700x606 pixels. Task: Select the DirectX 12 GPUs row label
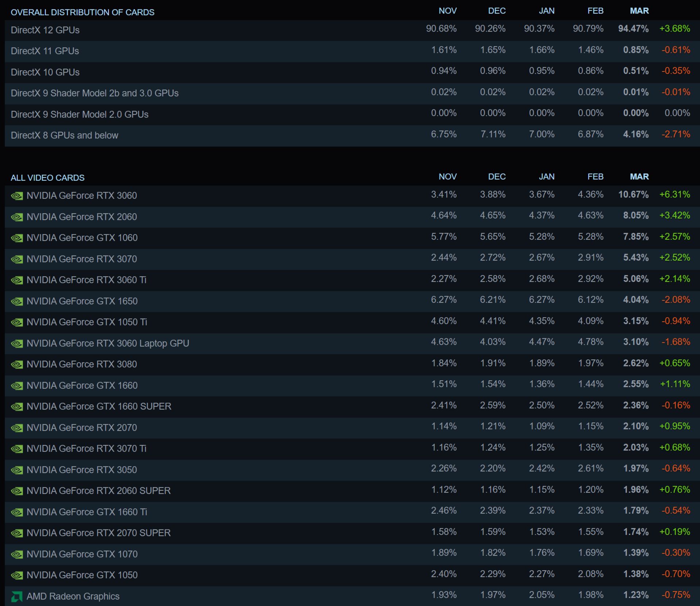click(45, 30)
